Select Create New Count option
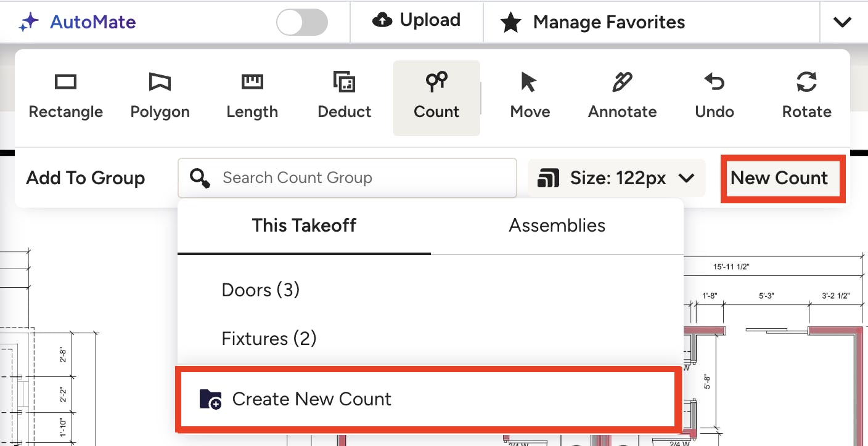Image resolution: width=868 pixels, height=446 pixels. point(429,399)
